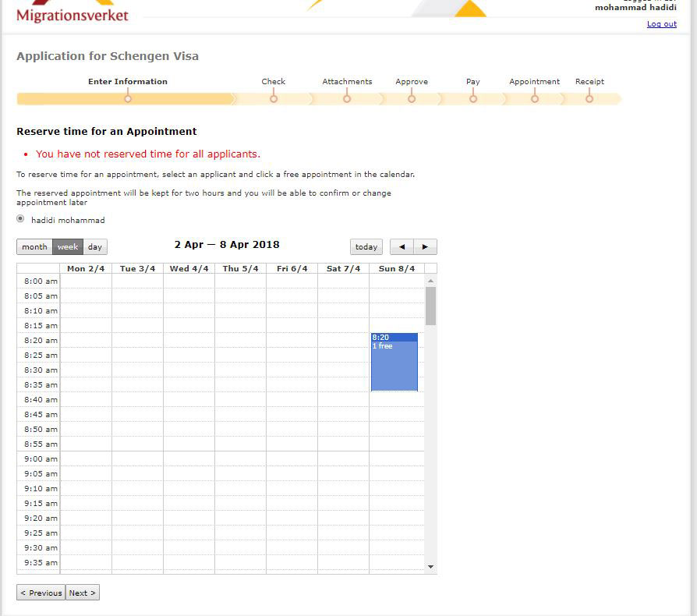Click the Appointment step marker circle

(535, 99)
